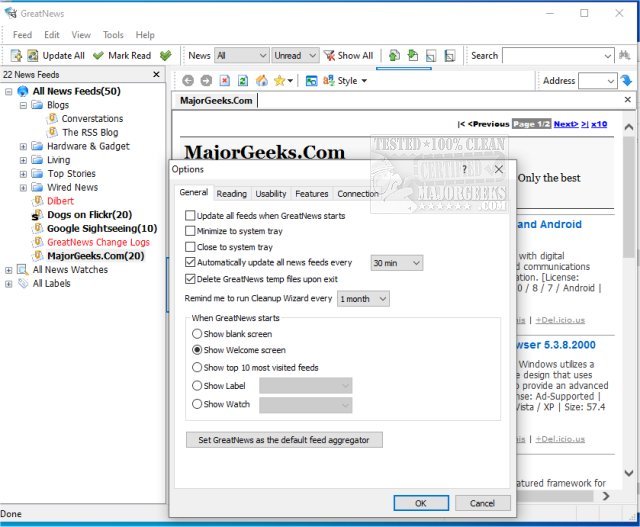
Task: Click the Next> page link
Action: pos(566,124)
